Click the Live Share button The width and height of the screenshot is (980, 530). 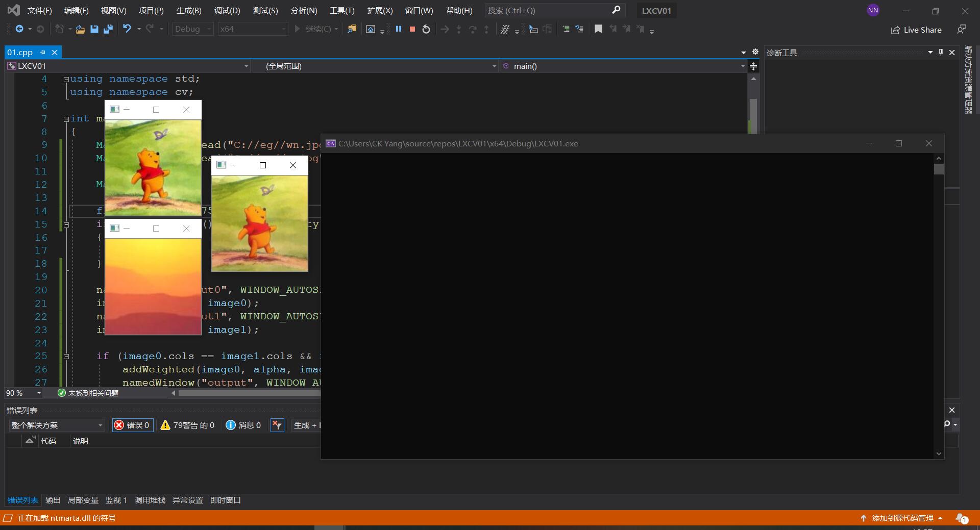click(x=916, y=30)
